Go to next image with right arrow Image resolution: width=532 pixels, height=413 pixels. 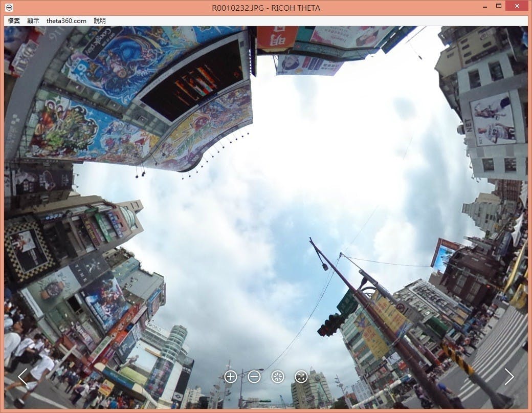coord(509,377)
